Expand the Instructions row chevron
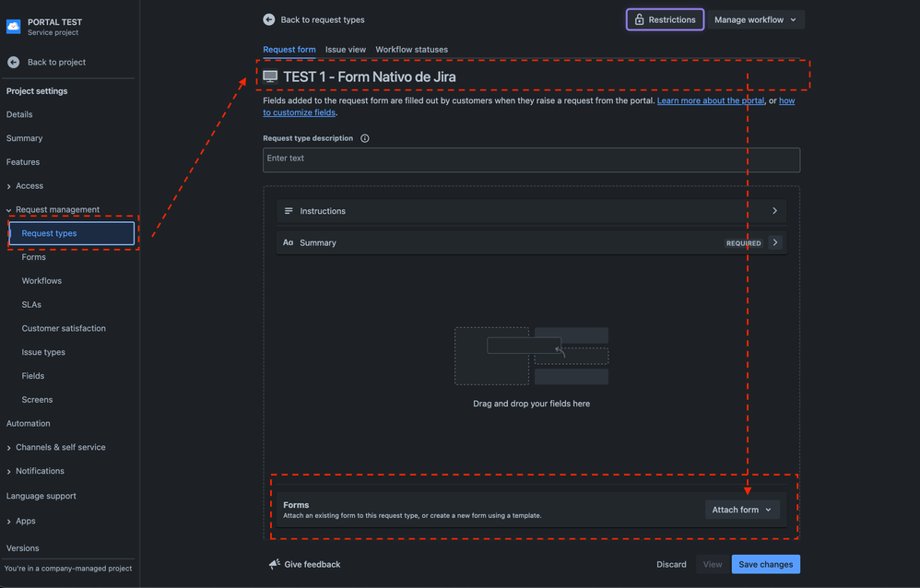Screen dimensions: 920x588 click(x=774, y=211)
